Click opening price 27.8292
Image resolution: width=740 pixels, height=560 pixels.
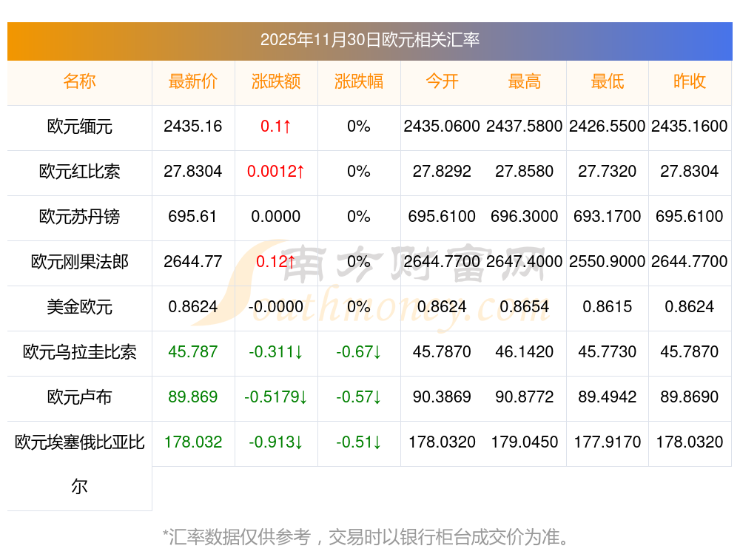[442, 172]
